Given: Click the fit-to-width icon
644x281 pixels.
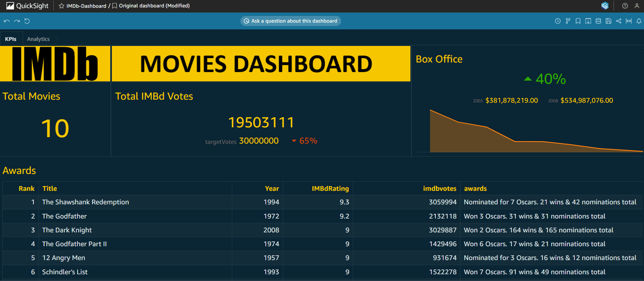Looking at the screenshot, I should coord(629,21).
